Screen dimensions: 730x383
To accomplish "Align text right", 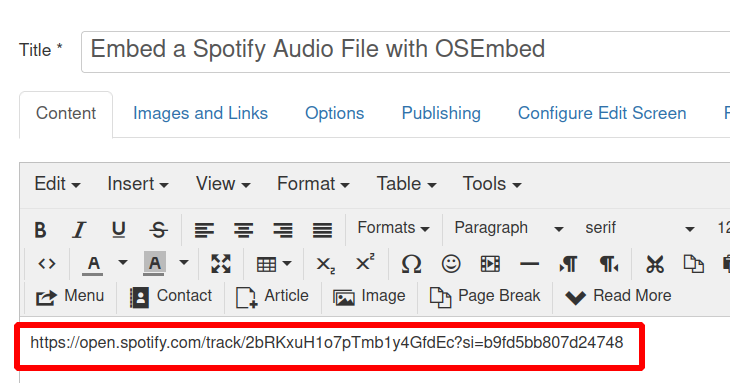I will (x=283, y=229).
